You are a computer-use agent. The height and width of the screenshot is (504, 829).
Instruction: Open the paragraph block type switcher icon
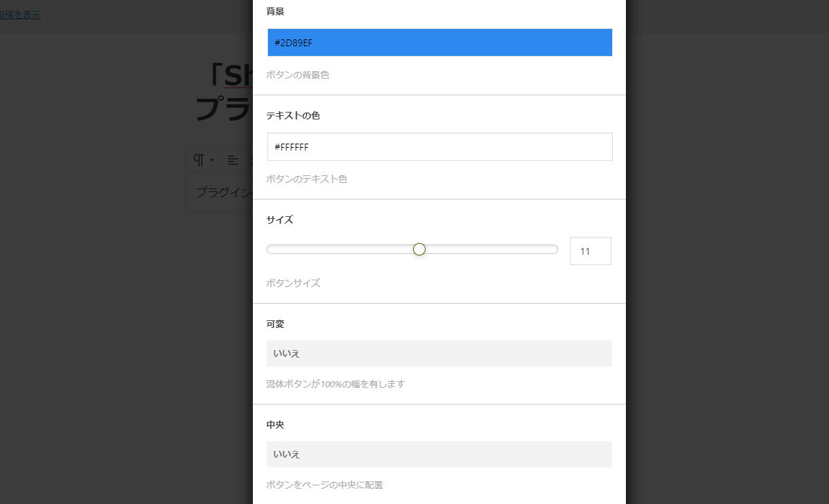(202, 160)
